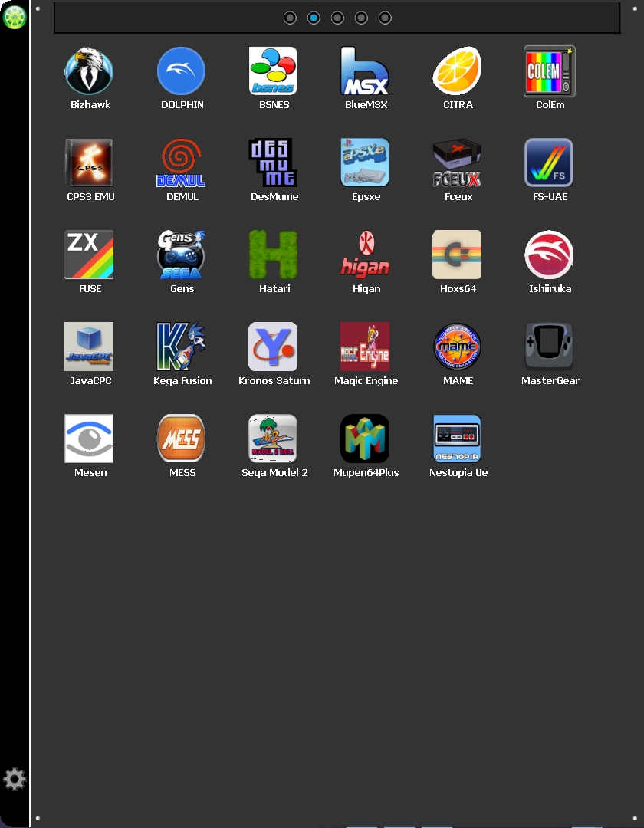Start the Kronos Saturn emulator
This screenshot has height=828, width=644.
[x=274, y=347]
